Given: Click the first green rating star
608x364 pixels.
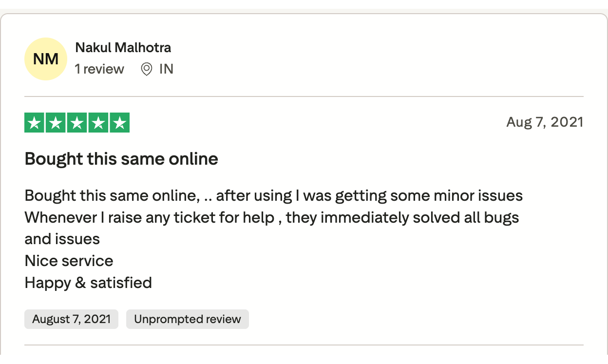Looking at the screenshot, I should (35, 123).
